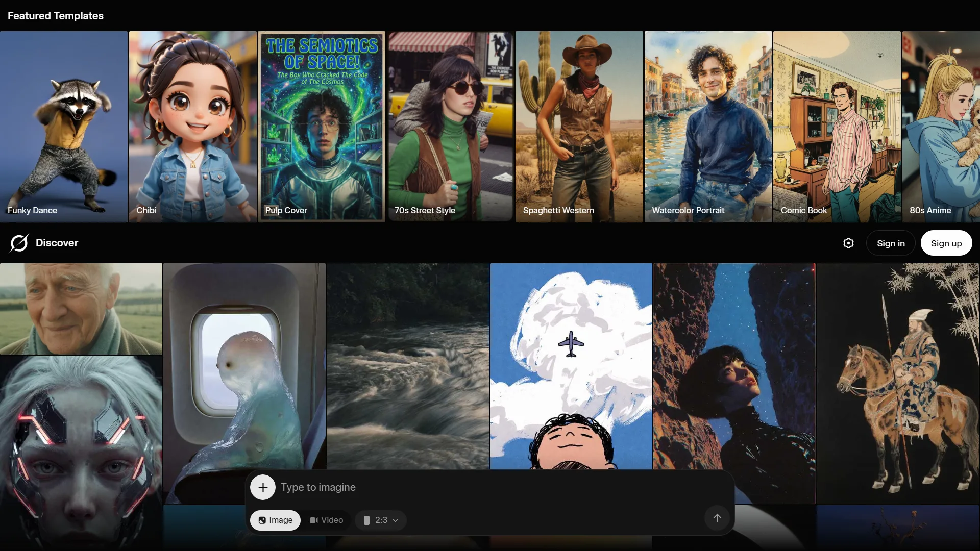Screen dimensions: 980x551
Task: Click the Sign up button
Action: pyautogui.click(x=946, y=243)
